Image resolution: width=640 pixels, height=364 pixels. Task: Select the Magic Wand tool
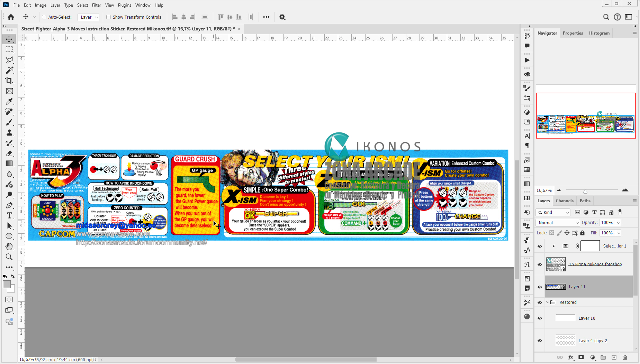(9, 70)
